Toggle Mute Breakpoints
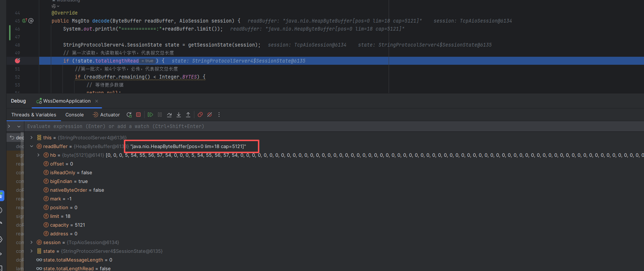The width and height of the screenshot is (644, 271). tap(210, 115)
